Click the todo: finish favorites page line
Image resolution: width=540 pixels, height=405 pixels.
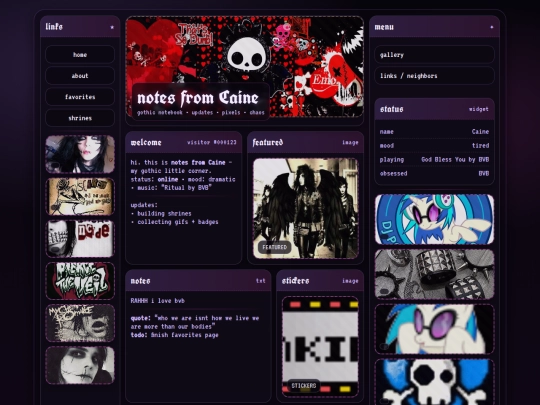[x=174, y=335]
